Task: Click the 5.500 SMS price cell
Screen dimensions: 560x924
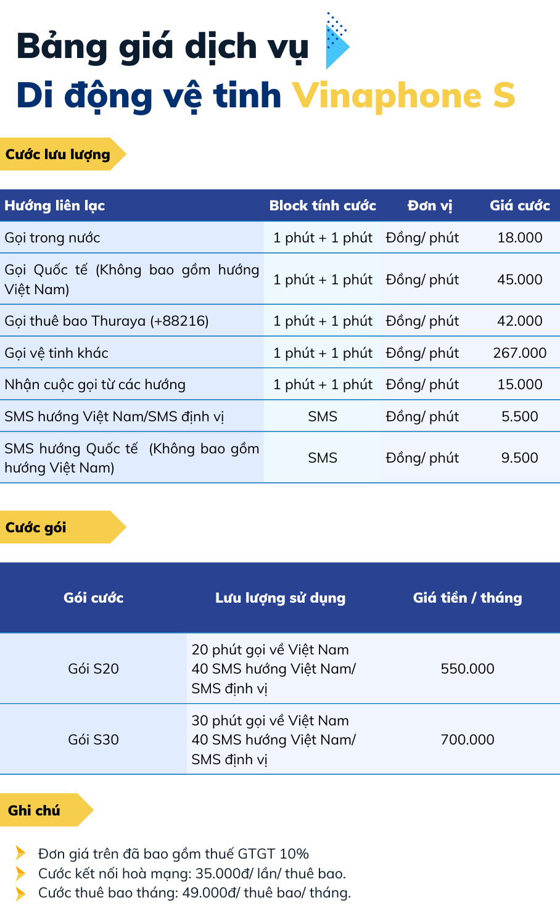Action: pos(519,416)
